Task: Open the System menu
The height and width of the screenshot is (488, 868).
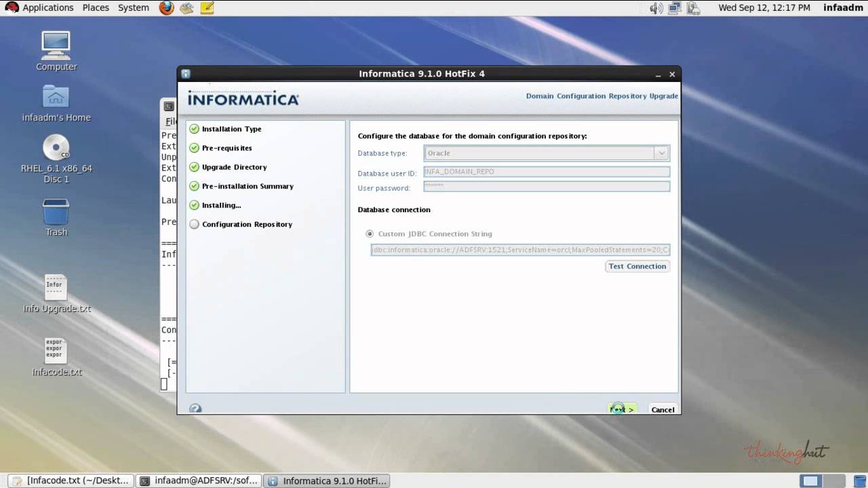Action: tap(134, 7)
